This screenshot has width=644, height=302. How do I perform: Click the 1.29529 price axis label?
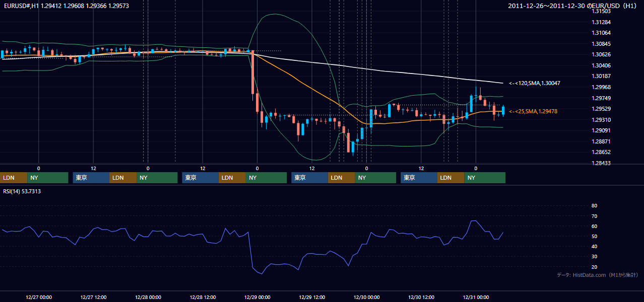tap(601, 109)
